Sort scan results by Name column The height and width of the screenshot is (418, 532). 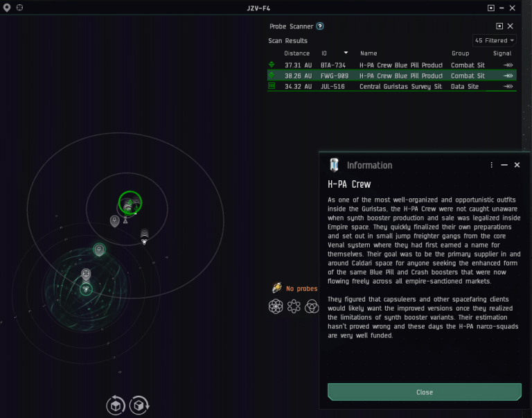369,53
